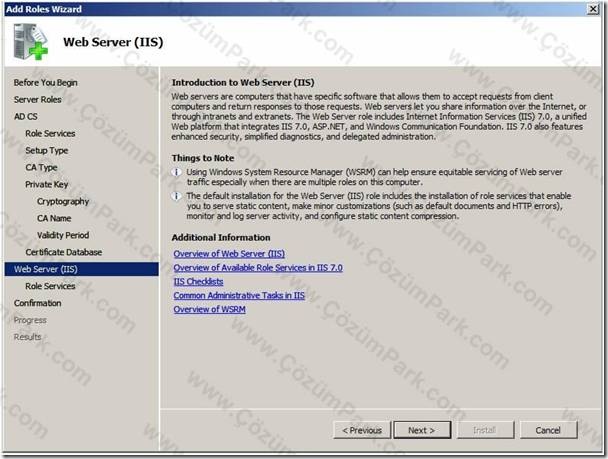608x459 pixels.
Task: Open the Cryptography step
Action: [63, 202]
